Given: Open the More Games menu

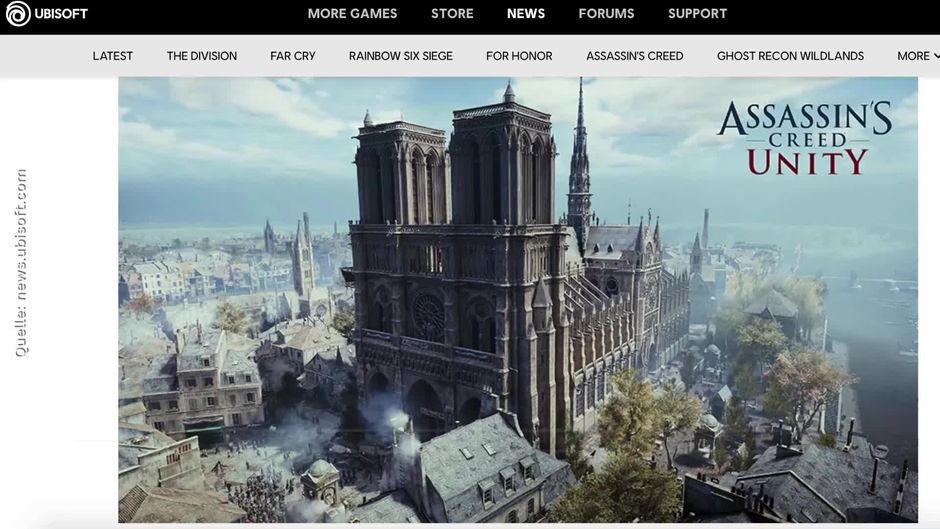Looking at the screenshot, I should pos(352,14).
